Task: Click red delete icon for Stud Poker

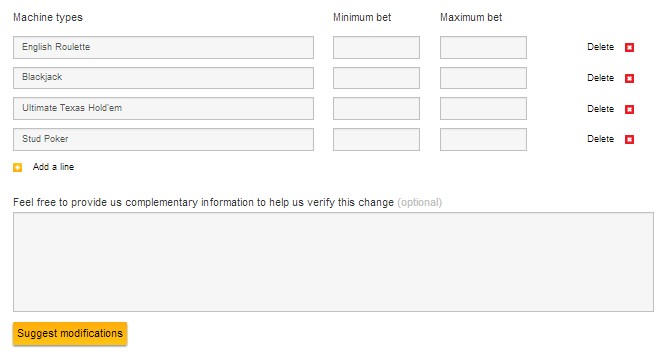Action: [629, 139]
